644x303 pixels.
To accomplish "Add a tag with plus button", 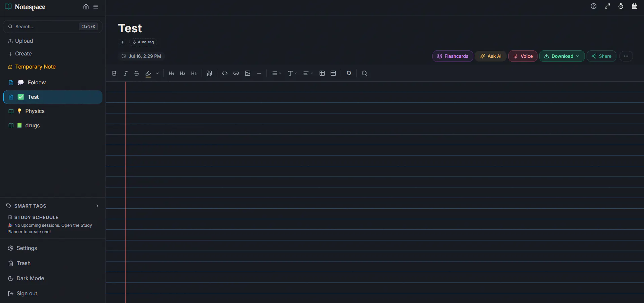I will (x=123, y=42).
